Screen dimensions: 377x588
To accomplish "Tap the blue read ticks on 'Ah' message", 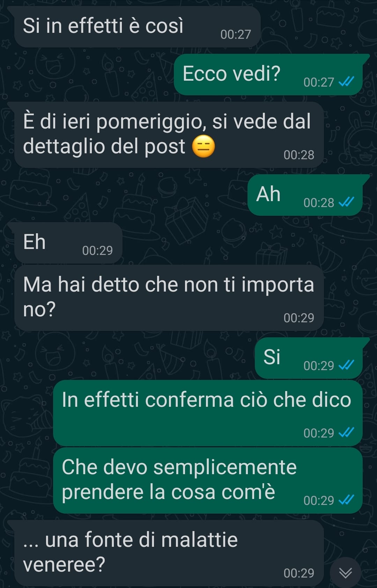I will pyautogui.click(x=346, y=202).
